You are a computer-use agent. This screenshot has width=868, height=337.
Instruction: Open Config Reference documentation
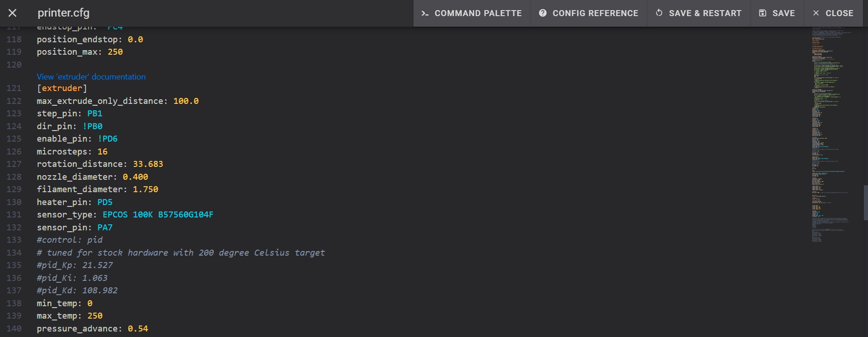(589, 13)
